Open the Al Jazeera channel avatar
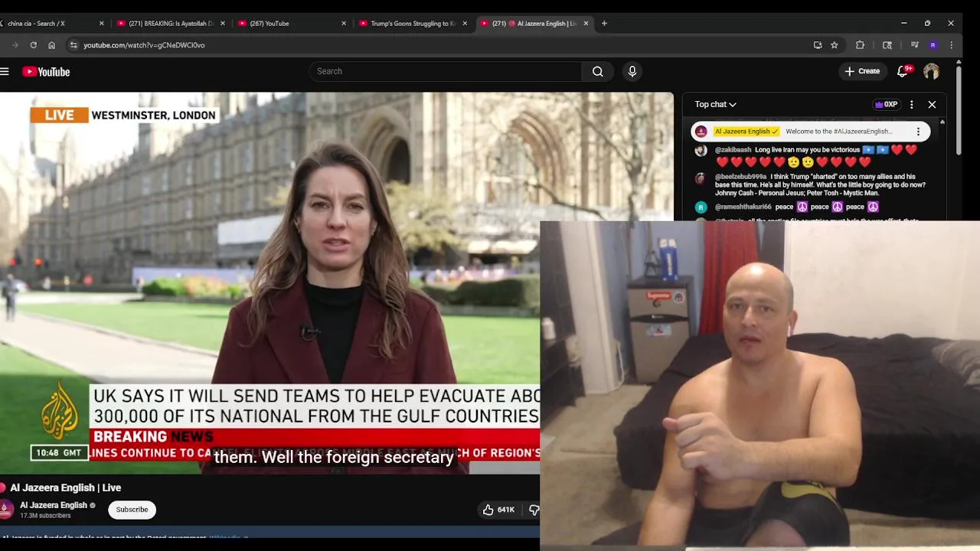This screenshot has width=980, height=551. pyautogui.click(x=6, y=510)
